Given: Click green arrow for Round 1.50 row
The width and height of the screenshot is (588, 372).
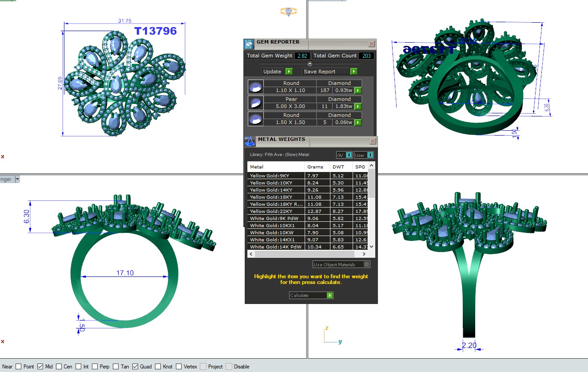Looking at the screenshot, I should [358, 123].
